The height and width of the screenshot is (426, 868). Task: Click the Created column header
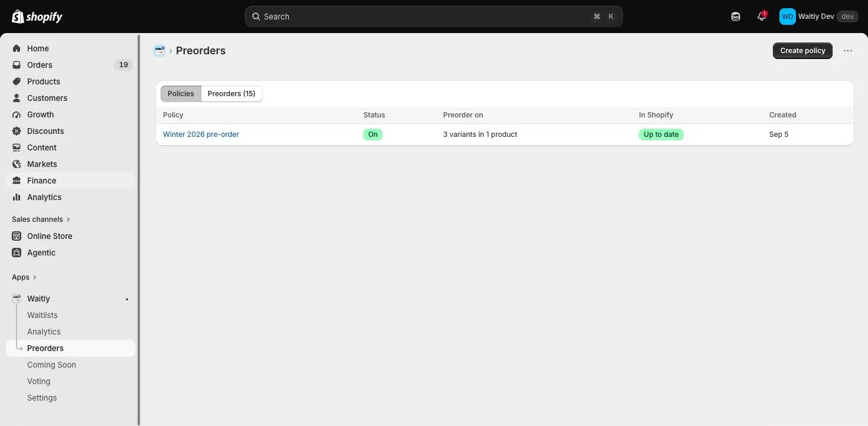click(782, 115)
